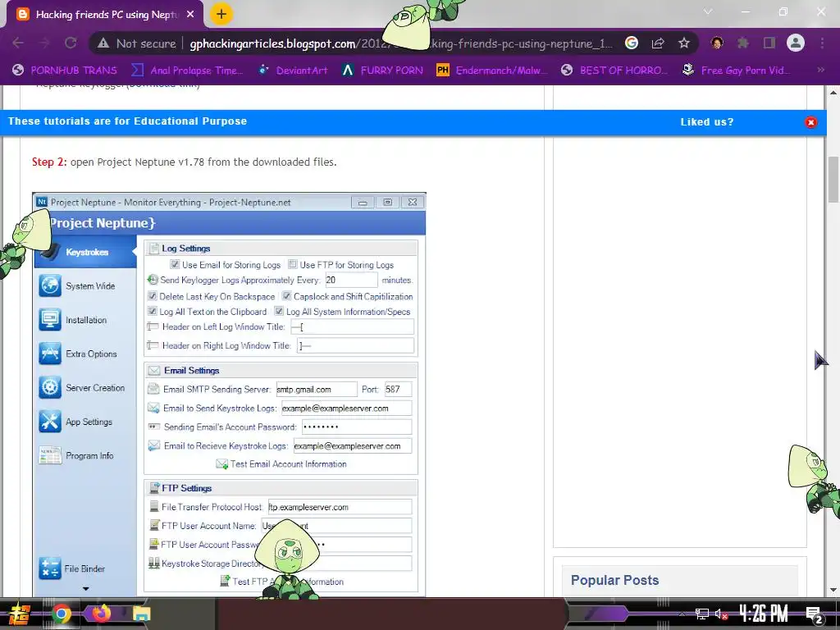Click the minutes interval field showing 20
Image resolution: width=840 pixels, height=630 pixels.
point(351,280)
